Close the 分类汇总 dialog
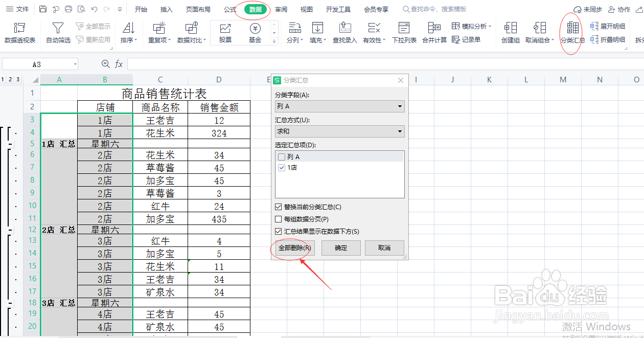Viewport: 644px width, 338px height. (401, 80)
